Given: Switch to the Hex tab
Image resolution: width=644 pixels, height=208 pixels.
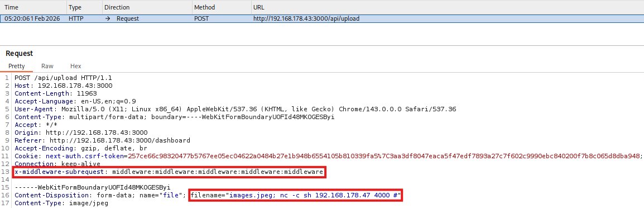Looking at the screenshot, I should click(x=76, y=66).
